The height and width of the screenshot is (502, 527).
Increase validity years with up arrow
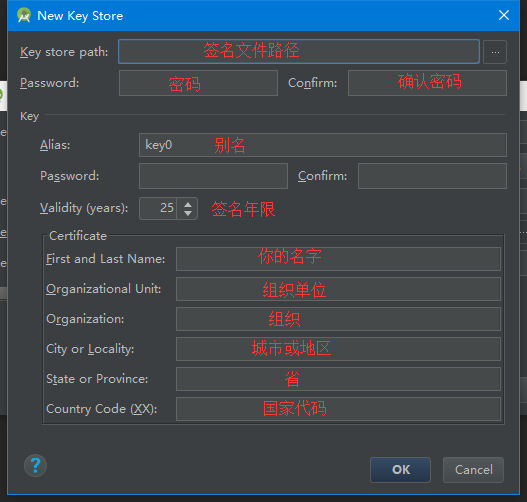(x=188, y=204)
